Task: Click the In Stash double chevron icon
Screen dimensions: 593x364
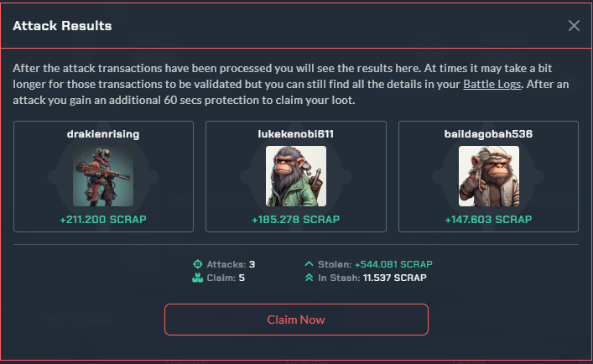Action: point(309,278)
